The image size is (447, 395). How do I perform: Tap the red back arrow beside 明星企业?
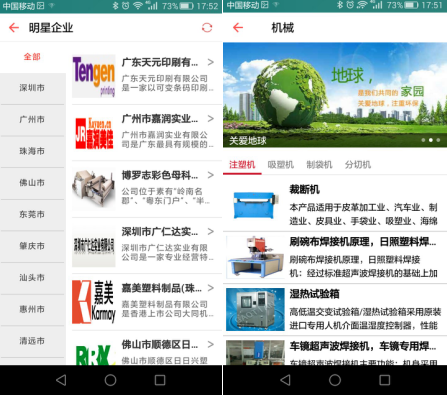tap(14, 28)
